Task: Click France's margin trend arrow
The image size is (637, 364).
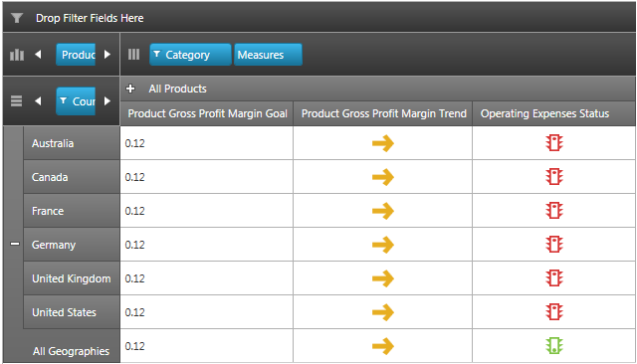Action: (382, 211)
